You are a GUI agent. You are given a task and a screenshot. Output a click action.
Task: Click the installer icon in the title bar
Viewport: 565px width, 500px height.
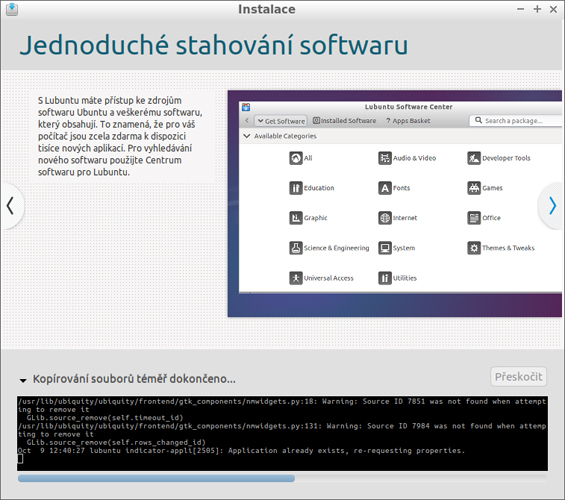pos(12,9)
